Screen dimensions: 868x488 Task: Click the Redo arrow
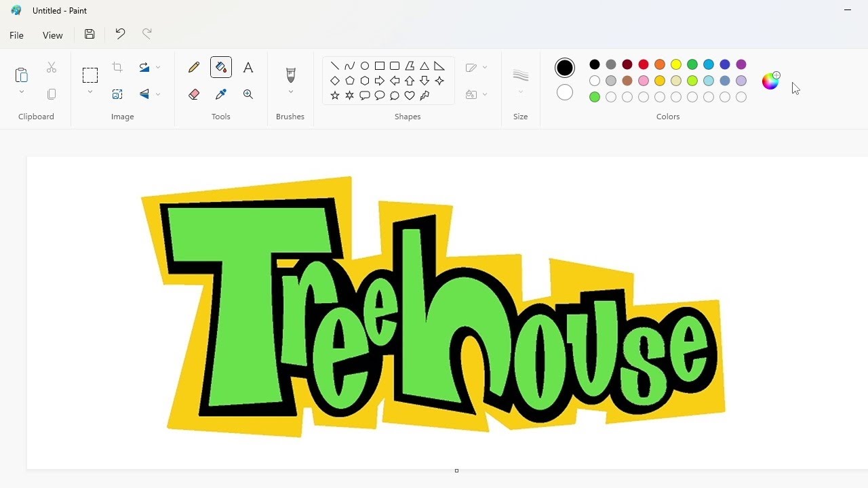[147, 34]
